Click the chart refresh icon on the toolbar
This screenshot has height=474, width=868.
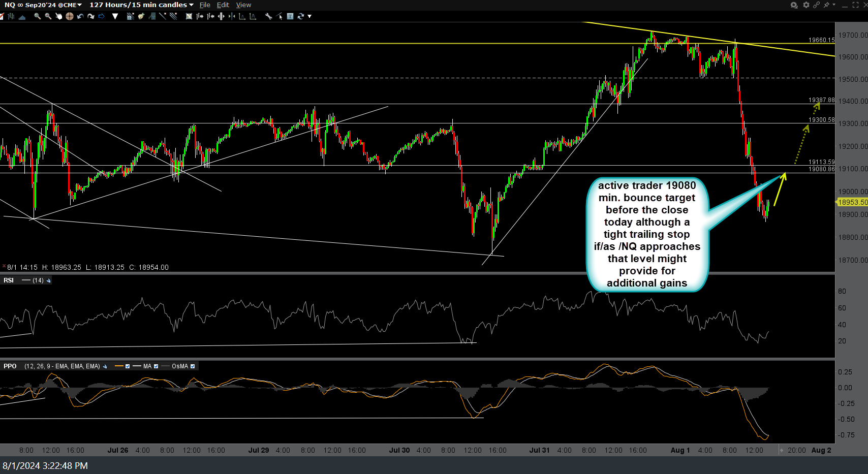[301, 16]
